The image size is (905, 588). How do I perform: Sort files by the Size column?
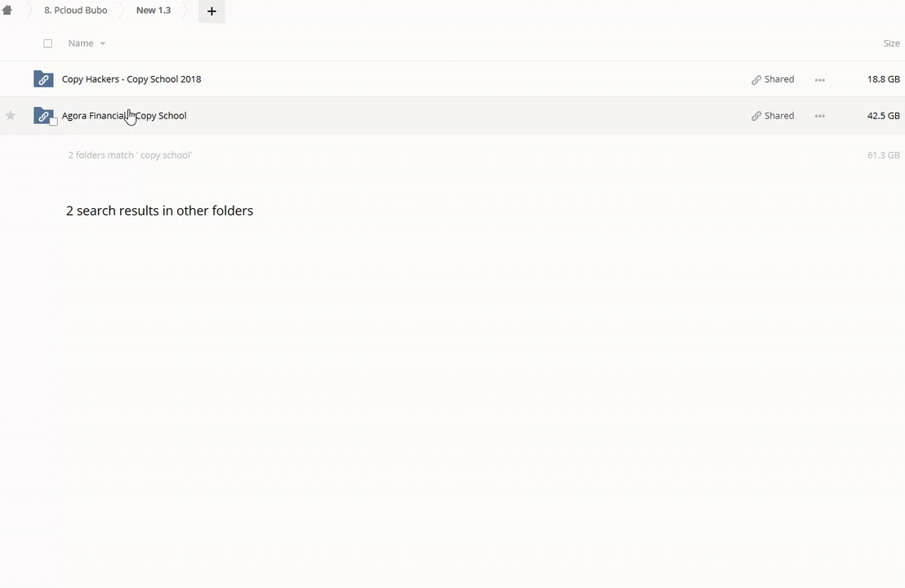click(891, 43)
